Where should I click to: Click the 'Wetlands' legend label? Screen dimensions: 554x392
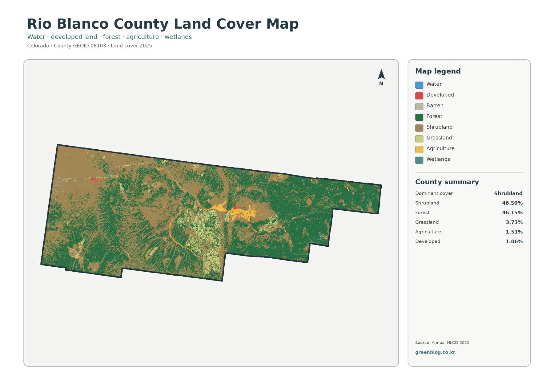[438, 159]
